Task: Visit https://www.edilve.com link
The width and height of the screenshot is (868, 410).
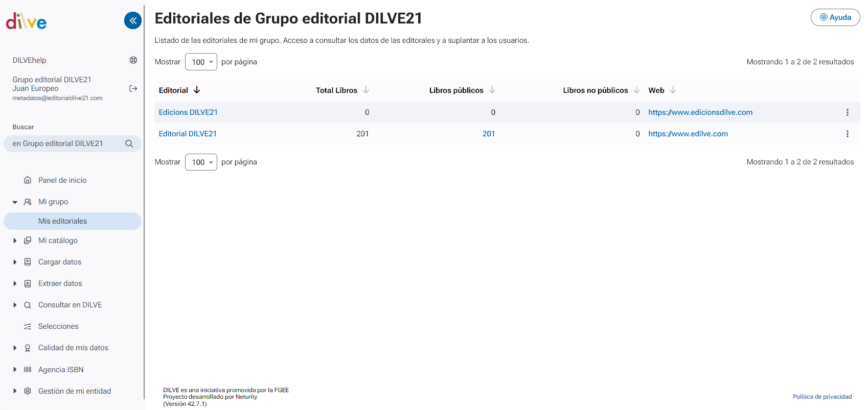Action: pos(688,134)
